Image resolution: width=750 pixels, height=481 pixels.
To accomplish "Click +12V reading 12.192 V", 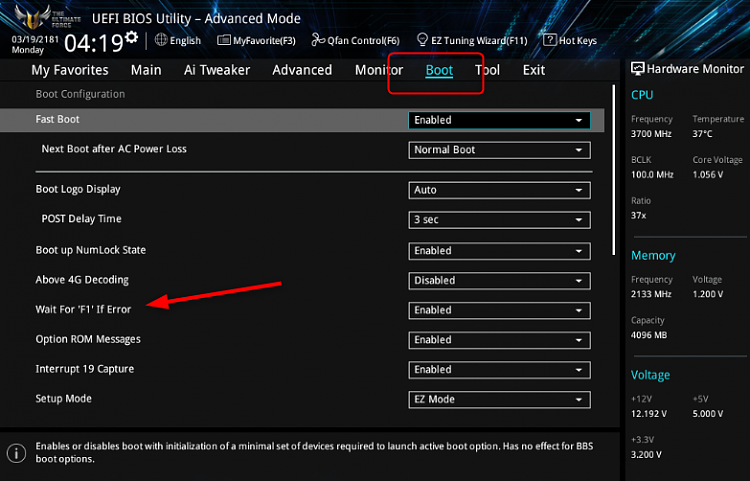I will (649, 414).
